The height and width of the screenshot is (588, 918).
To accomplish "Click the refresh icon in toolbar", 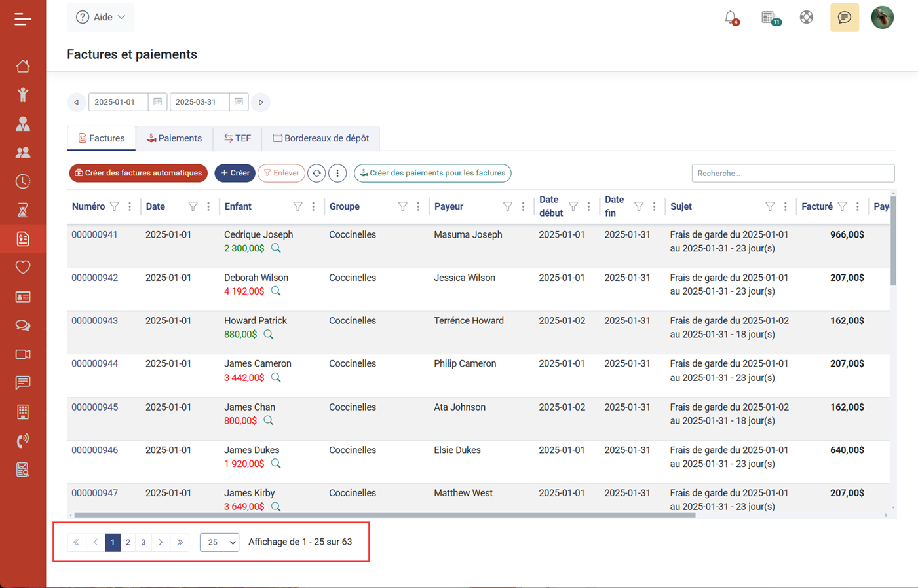I will pyautogui.click(x=316, y=174).
